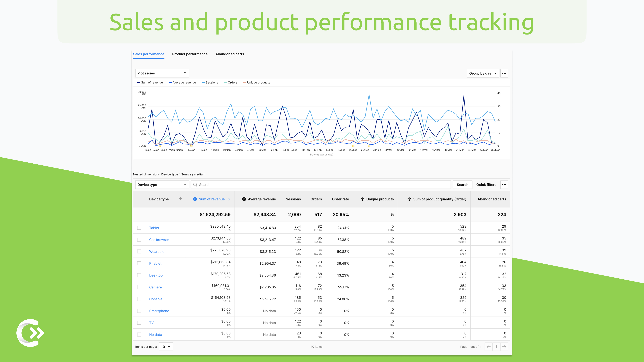Screen dimensions: 644x362
Task: Click the logo in bottom-left corner
Action: (30, 333)
